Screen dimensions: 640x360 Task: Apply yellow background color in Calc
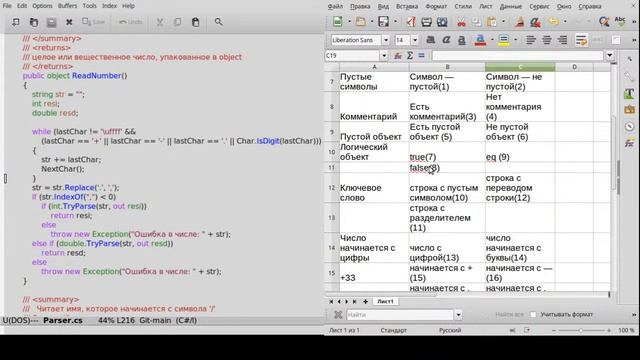[x=504, y=40]
